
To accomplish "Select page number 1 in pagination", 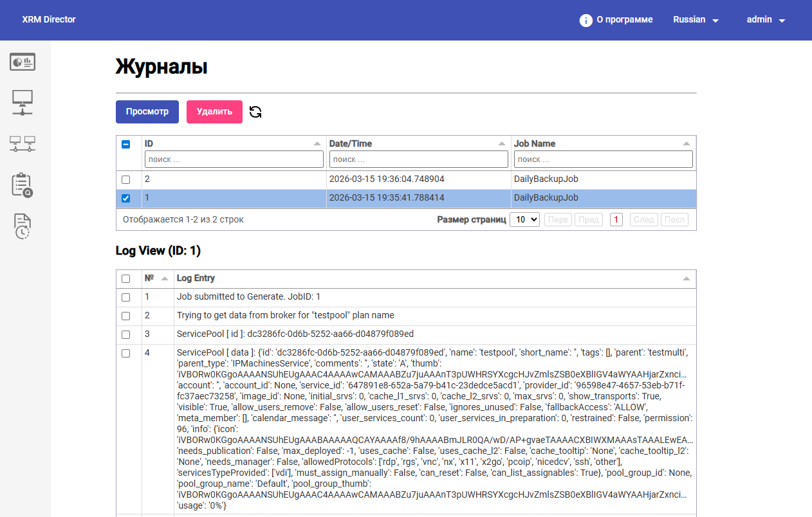I will [x=616, y=219].
